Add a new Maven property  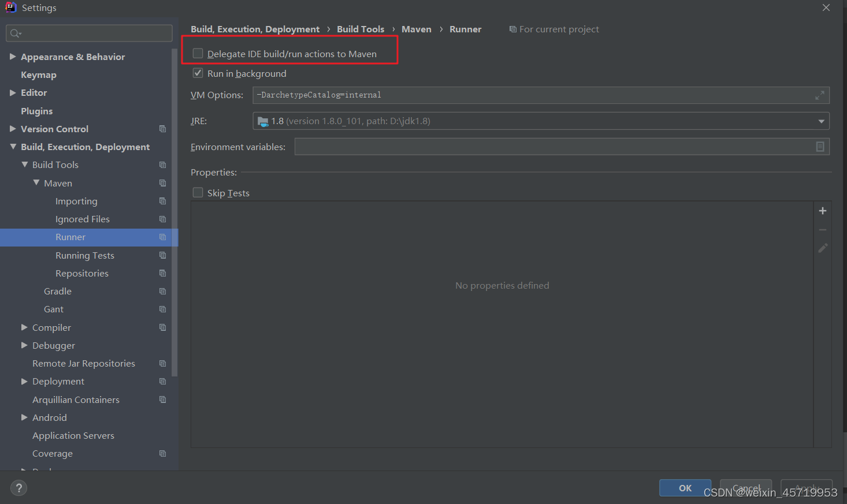(823, 211)
